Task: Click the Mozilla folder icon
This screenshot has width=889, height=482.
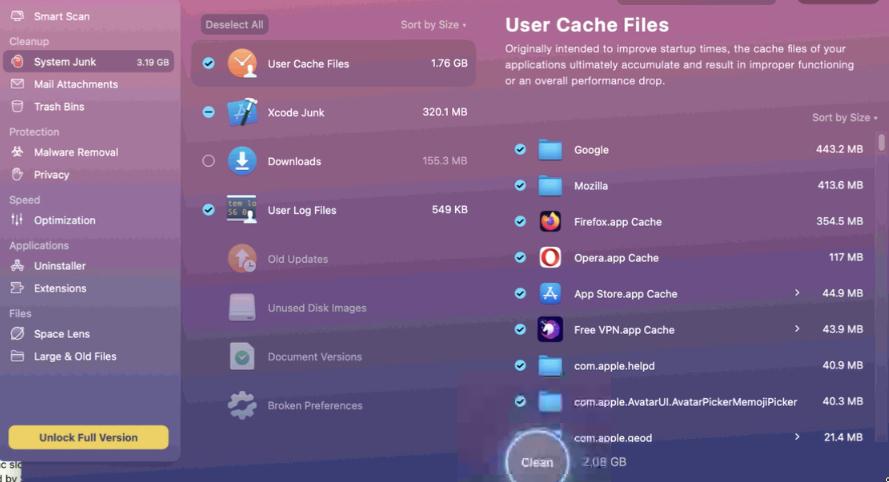Action: coord(550,185)
